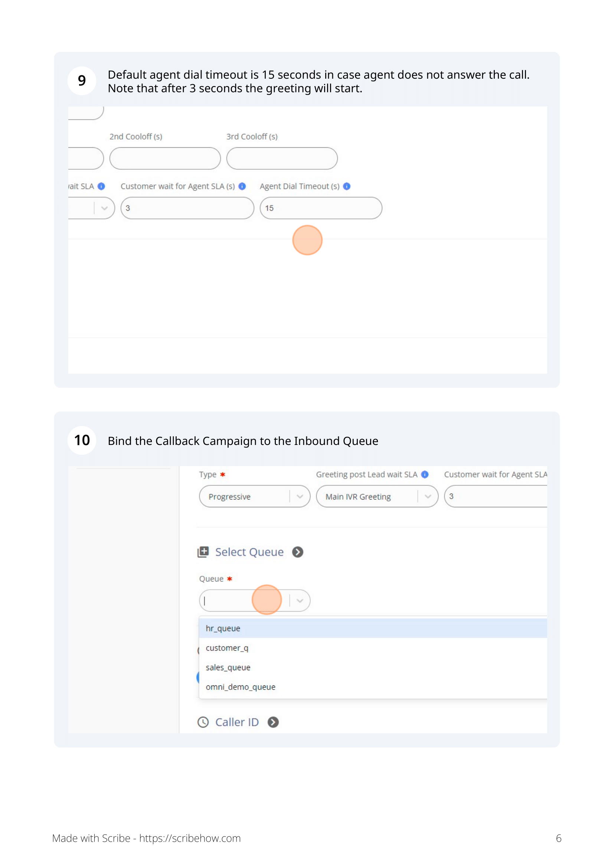The height and width of the screenshot is (868, 614).
Task: Select omni_demo_queue option
Action: tap(373, 687)
